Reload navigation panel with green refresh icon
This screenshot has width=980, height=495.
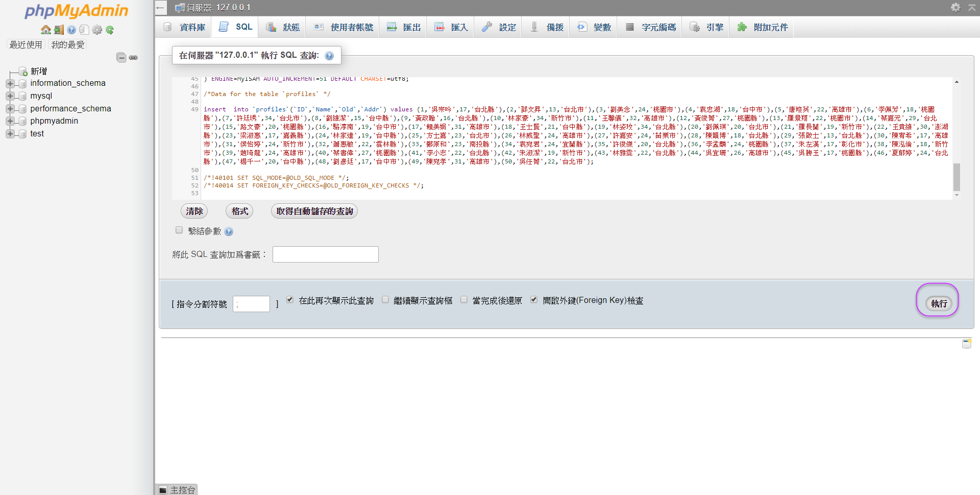pos(110,30)
